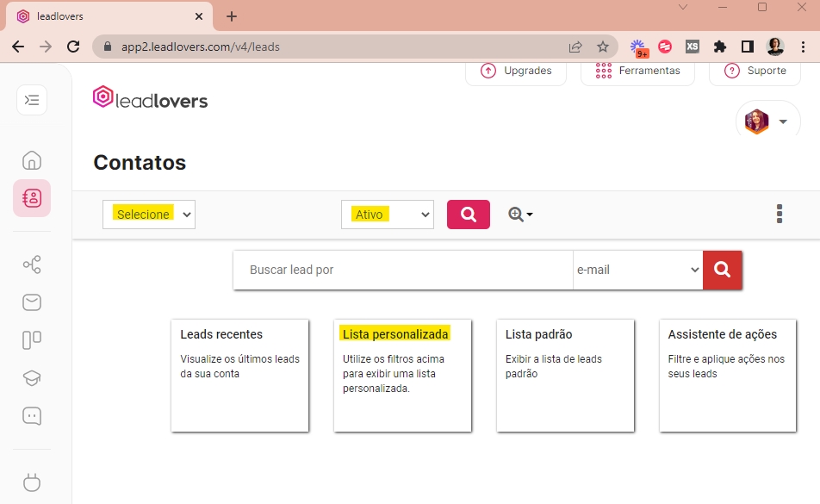820x504 pixels.
Task: Click the Buscar lead por input field
Action: 403,270
